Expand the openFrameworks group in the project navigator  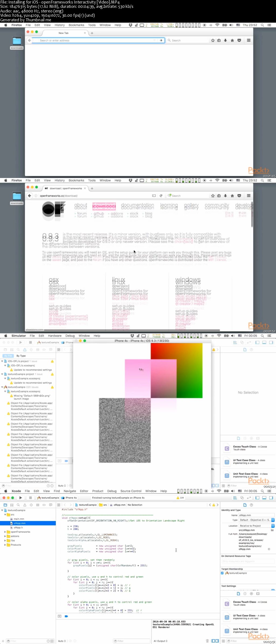(x=5, y=532)
